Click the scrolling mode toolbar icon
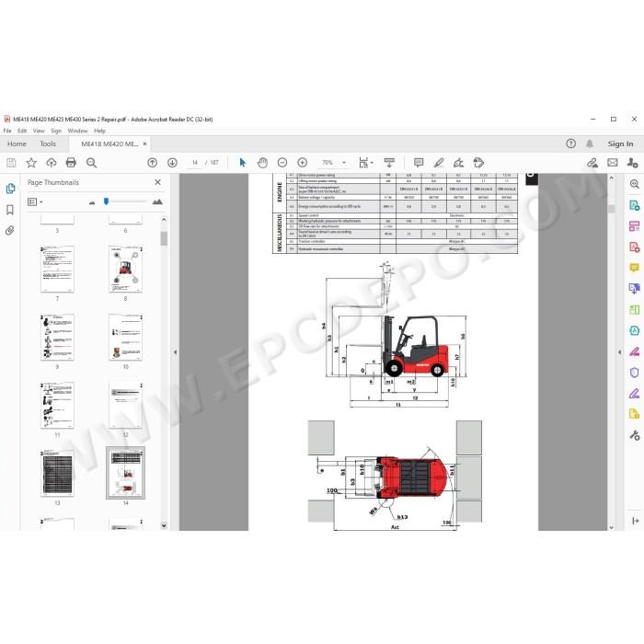This screenshot has width=644, height=644. (389, 163)
